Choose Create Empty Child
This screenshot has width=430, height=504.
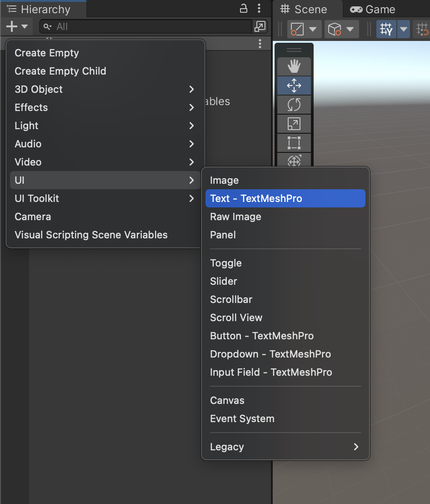click(x=105, y=71)
